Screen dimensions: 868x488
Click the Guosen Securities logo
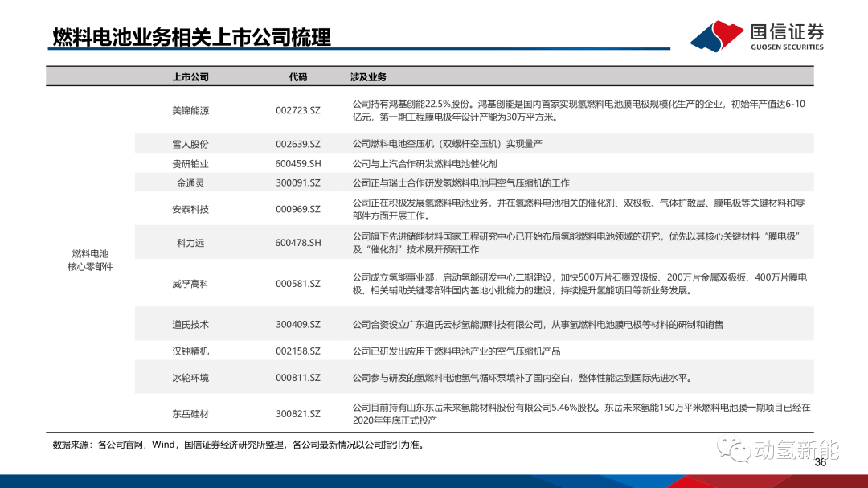point(757,36)
